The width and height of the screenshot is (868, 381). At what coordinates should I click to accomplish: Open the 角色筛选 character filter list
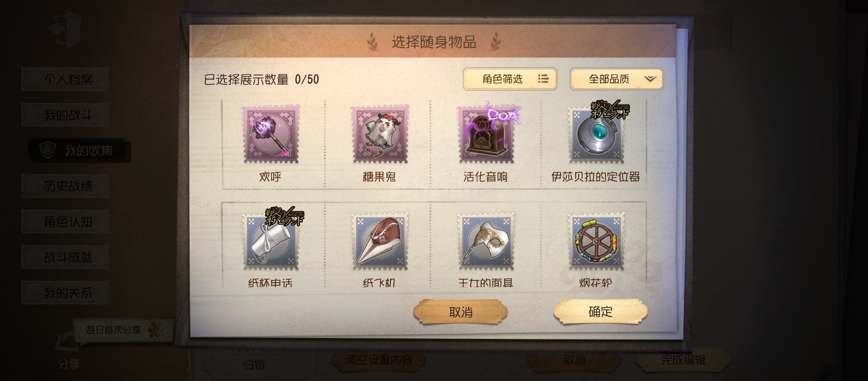(510, 79)
